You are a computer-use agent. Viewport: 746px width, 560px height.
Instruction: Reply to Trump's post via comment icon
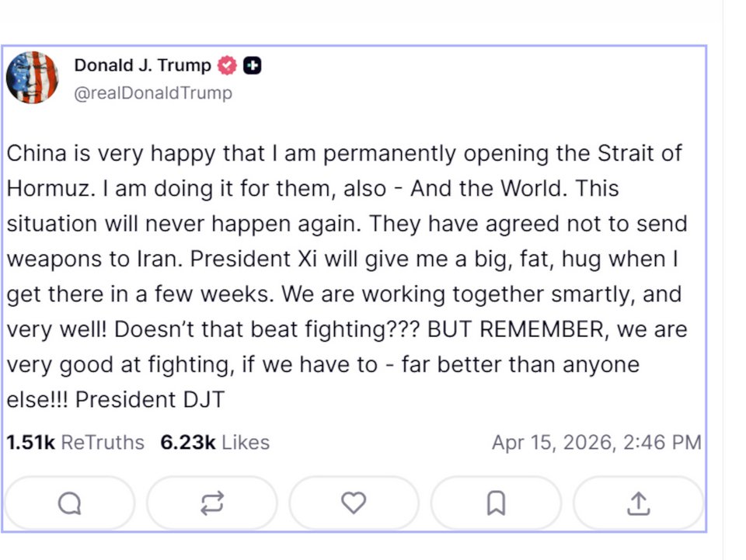tap(69, 503)
